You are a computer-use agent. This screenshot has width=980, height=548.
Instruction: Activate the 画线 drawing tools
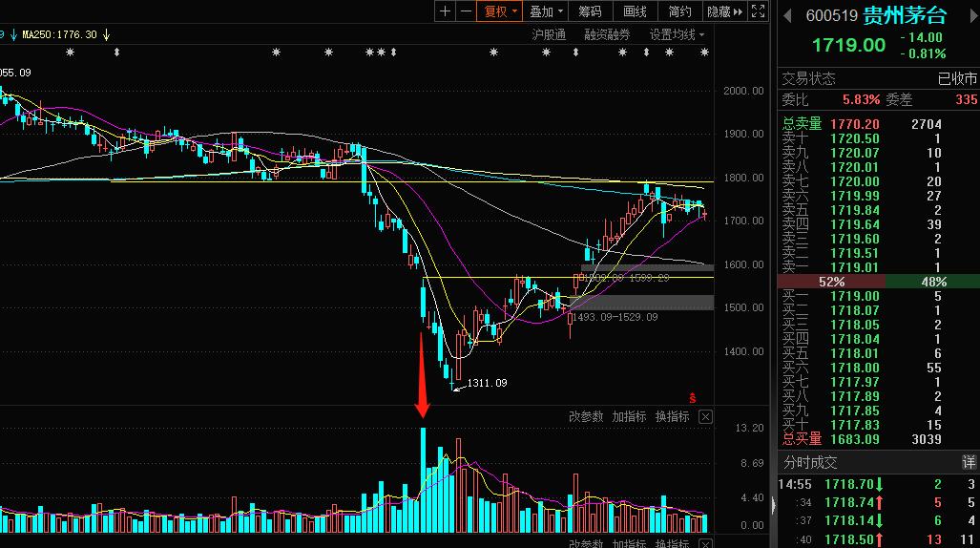click(x=635, y=11)
